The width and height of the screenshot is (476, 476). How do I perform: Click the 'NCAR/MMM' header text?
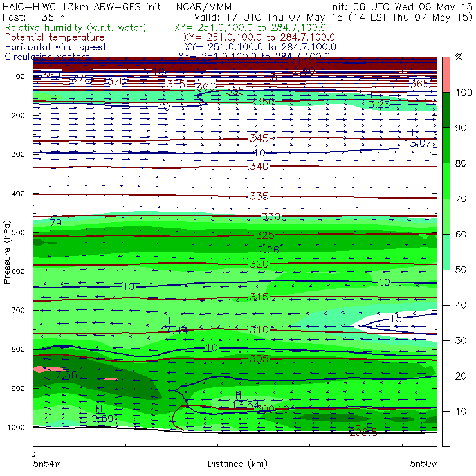point(204,6)
